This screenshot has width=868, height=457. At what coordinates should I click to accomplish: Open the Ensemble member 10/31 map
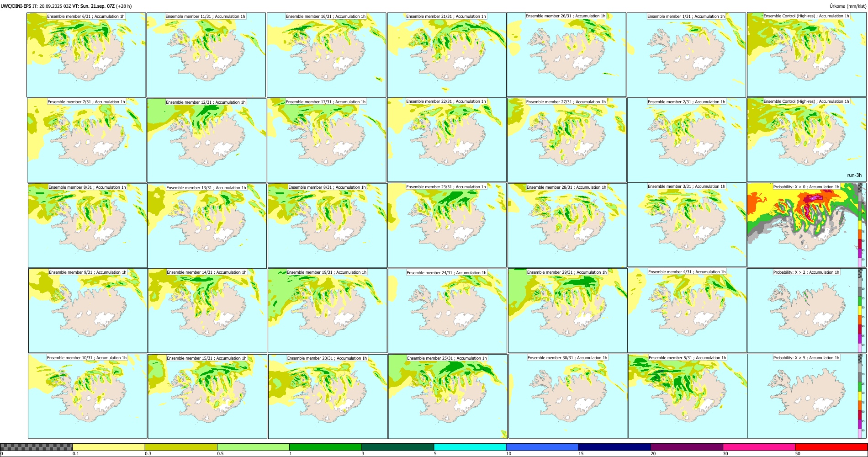pos(88,396)
